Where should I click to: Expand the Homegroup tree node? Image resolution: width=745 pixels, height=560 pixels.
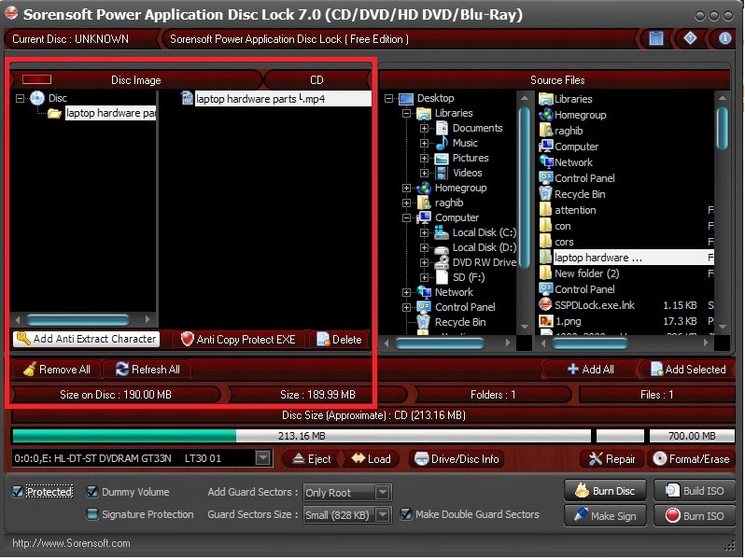[406, 189]
